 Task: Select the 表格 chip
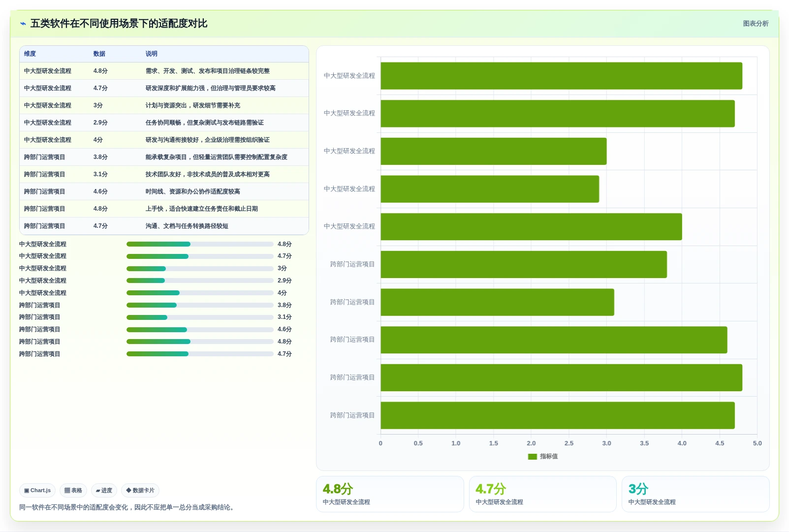(x=73, y=490)
